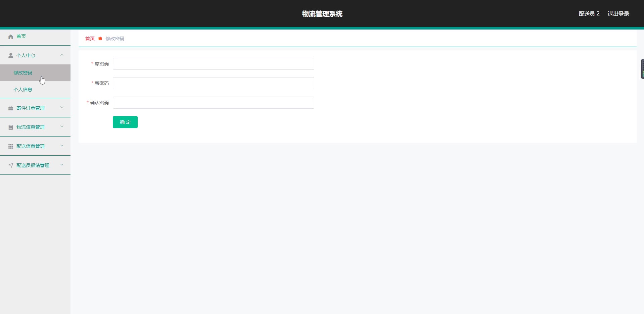Collapse the 个人中心 menu chevron
Viewport: 644px width, 314px height.
point(62,55)
